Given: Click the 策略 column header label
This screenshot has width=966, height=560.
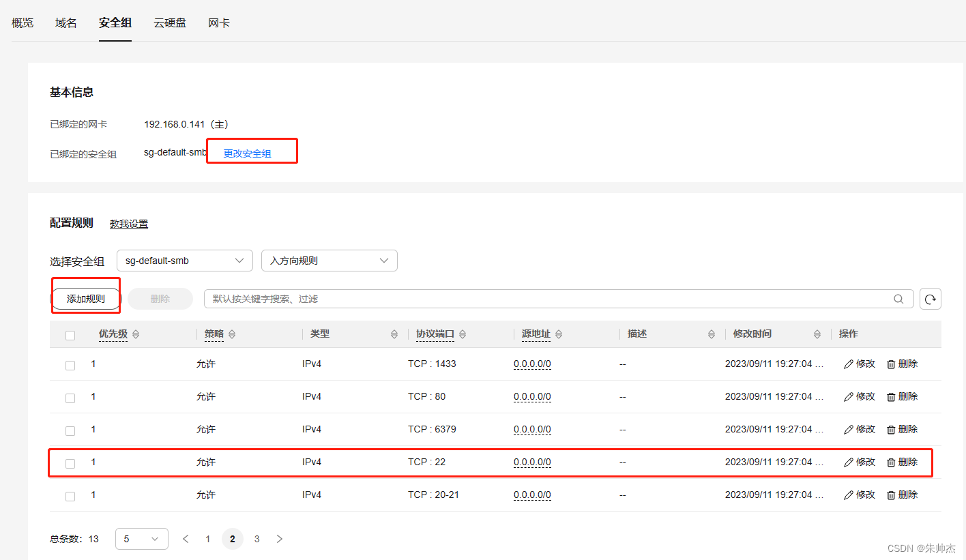Looking at the screenshot, I should (214, 334).
